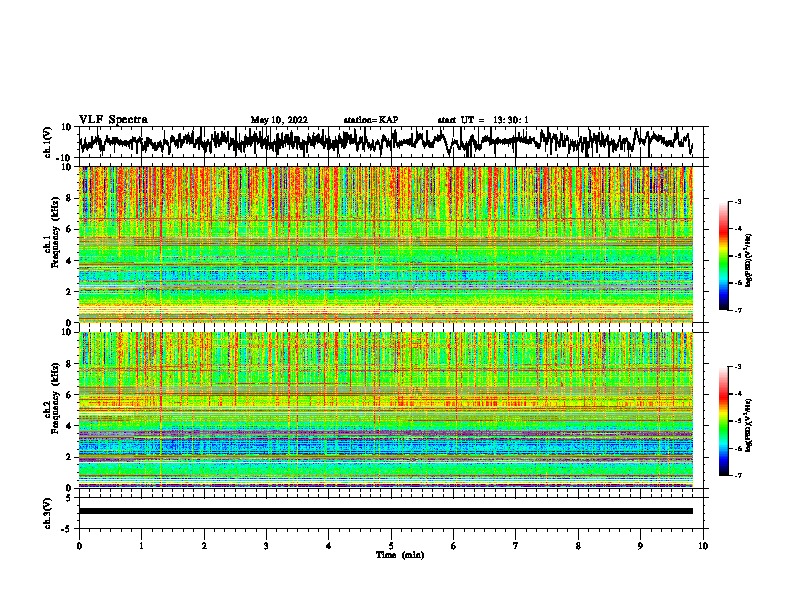
Task: Click the date 'May 10, 2022'
Action: 279,120
